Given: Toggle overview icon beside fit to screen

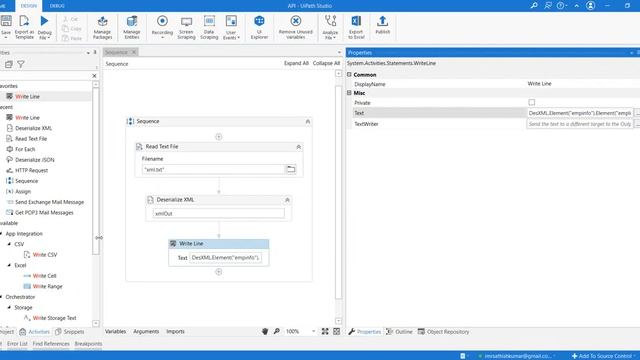Looking at the screenshot, I should (336, 331).
